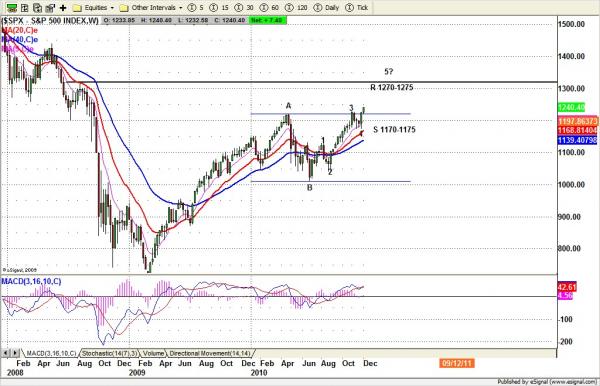Click the right tab scroll arrow
The image size is (600, 386).
click(x=15, y=353)
